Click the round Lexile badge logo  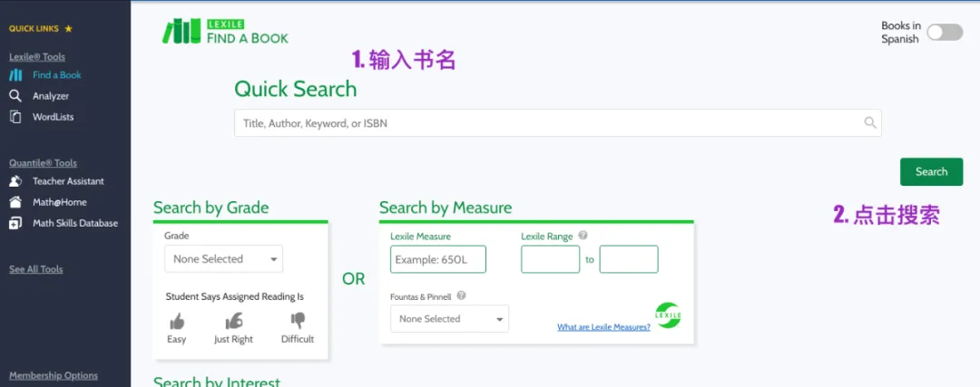pyautogui.click(x=668, y=315)
